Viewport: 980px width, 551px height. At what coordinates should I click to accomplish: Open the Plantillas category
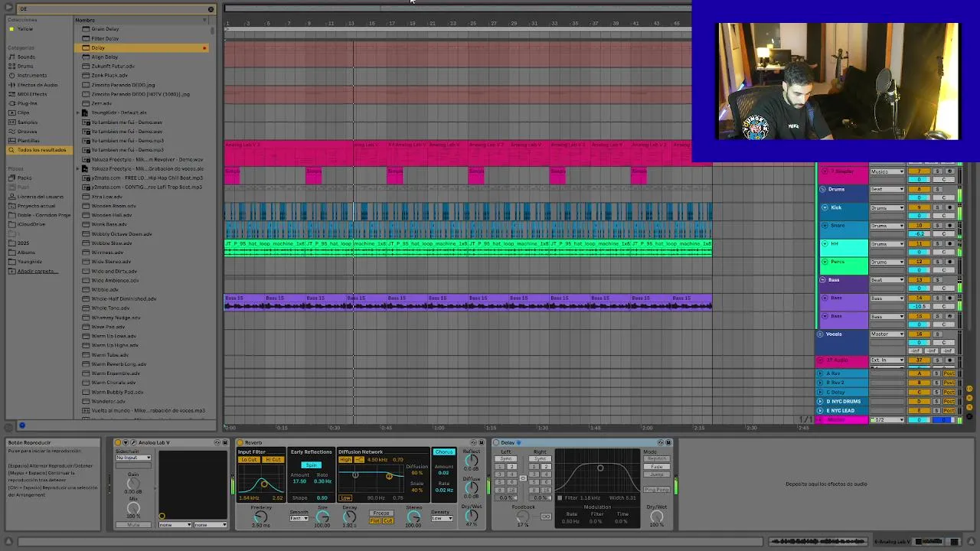point(28,140)
